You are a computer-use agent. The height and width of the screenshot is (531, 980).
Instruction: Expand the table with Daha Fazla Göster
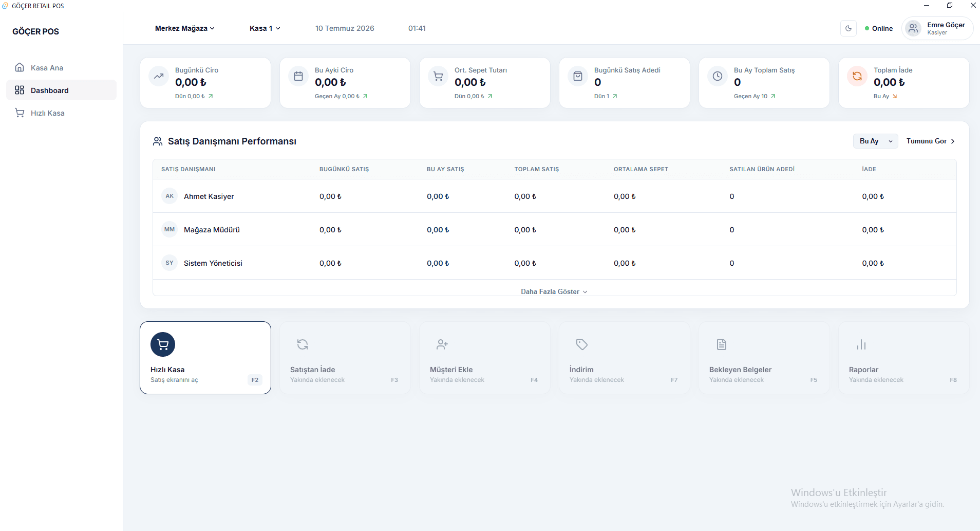(x=554, y=291)
